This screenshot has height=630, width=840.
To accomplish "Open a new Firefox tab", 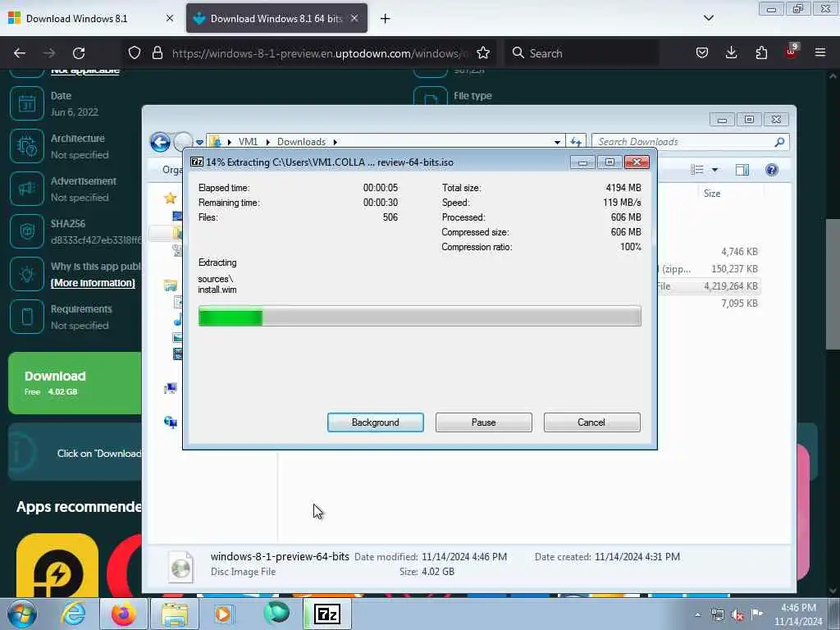I will coord(386,19).
